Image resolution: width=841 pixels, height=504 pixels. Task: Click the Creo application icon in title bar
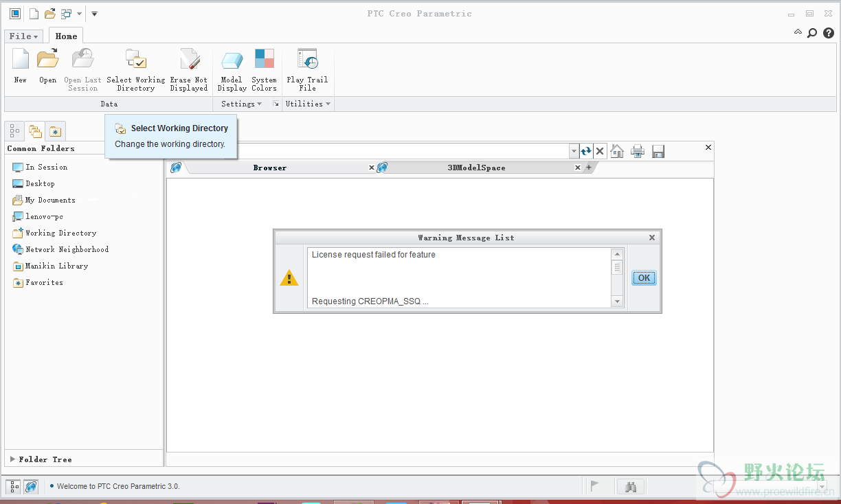(x=15, y=14)
